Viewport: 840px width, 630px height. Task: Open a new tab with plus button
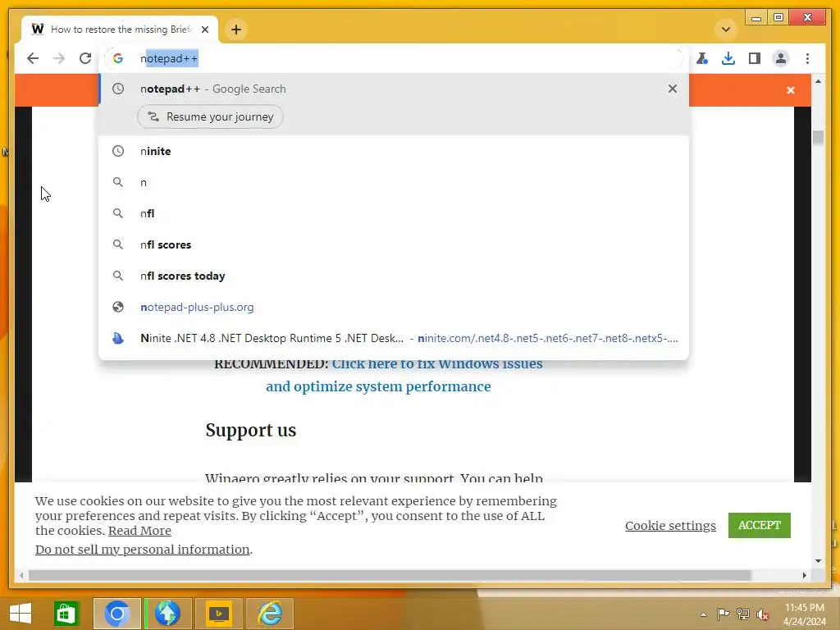236,30
